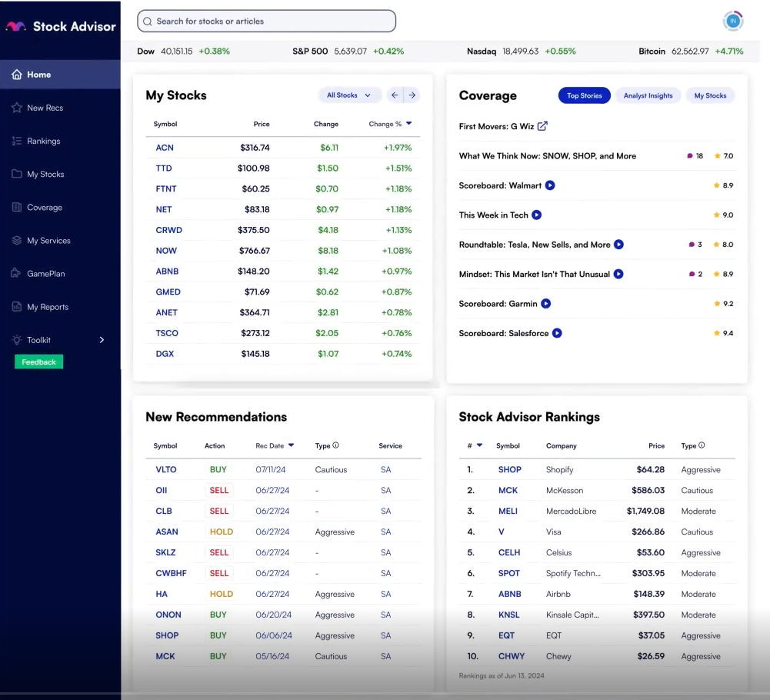Click the search for stocks input field

[x=265, y=21]
